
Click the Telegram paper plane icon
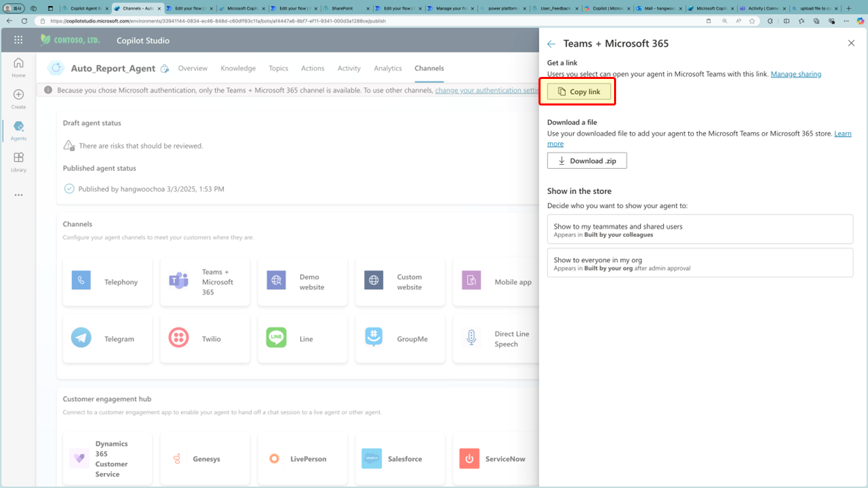81,338
